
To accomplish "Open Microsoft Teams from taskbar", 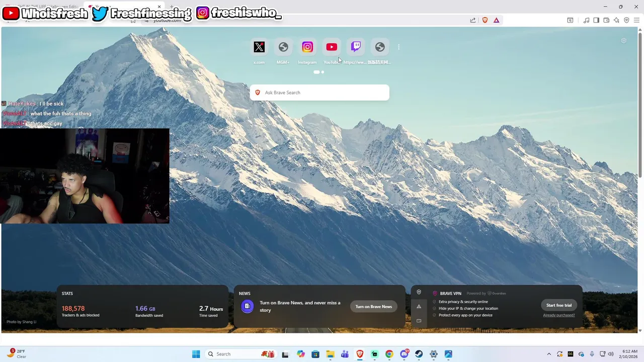I will (345, 354).
